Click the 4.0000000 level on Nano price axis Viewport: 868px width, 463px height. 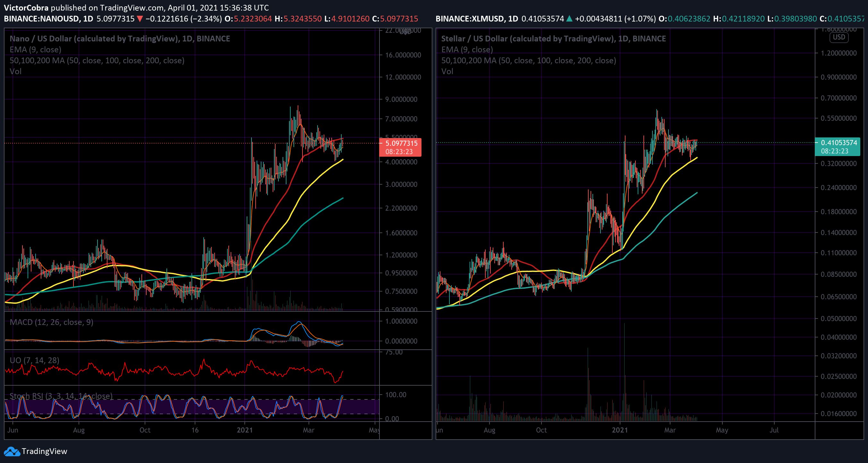pos(401,162)
